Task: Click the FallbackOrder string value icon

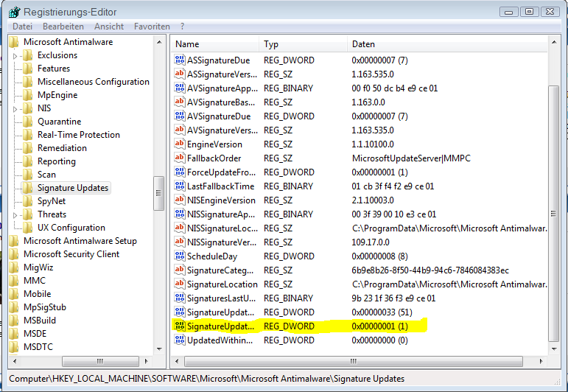Action: pos(179,158)
